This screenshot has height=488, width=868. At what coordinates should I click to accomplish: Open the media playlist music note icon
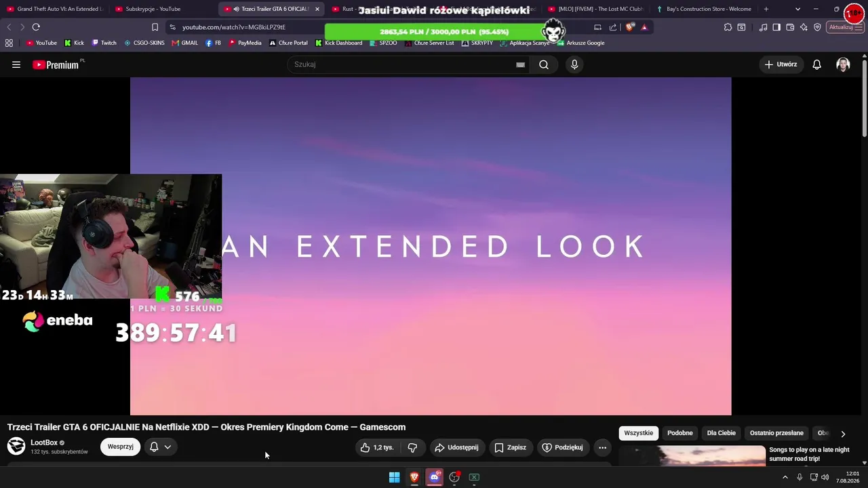coord(764,27)
